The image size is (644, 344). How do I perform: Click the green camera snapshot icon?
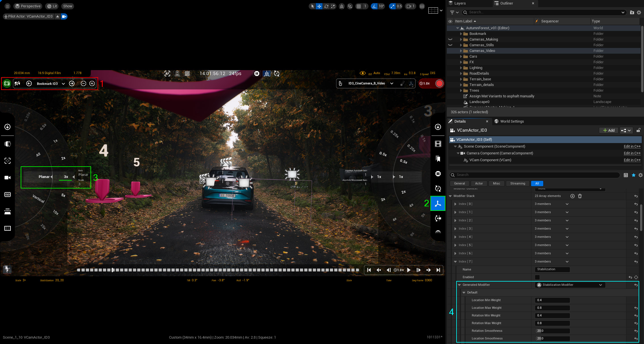click(7, 83)
